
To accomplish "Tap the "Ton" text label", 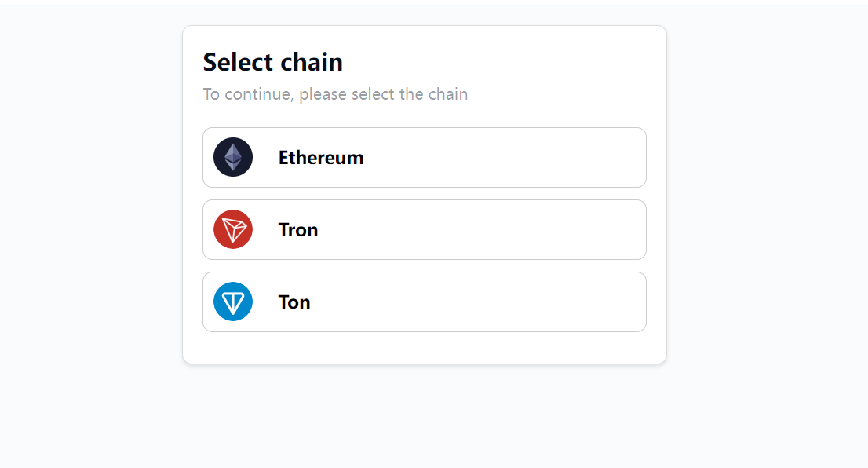I will pyautogui.click(x=294, y=302).
